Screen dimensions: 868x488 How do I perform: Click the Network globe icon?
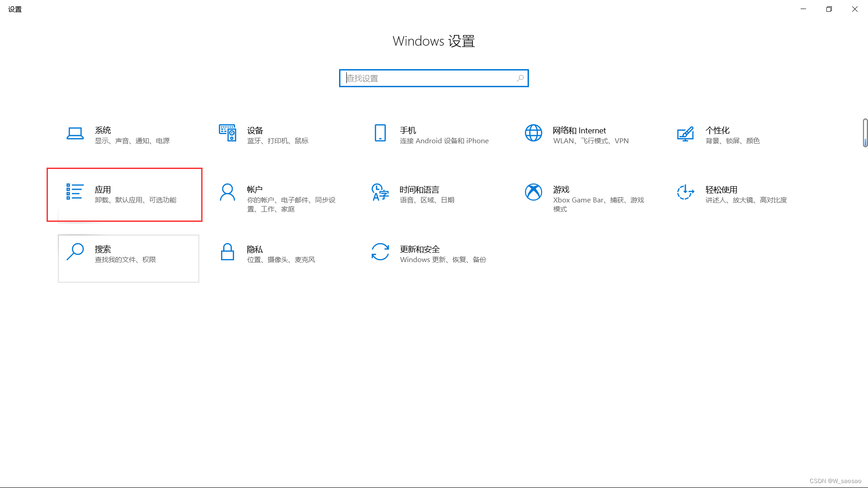pyautogui.click(x=533, y=133)
